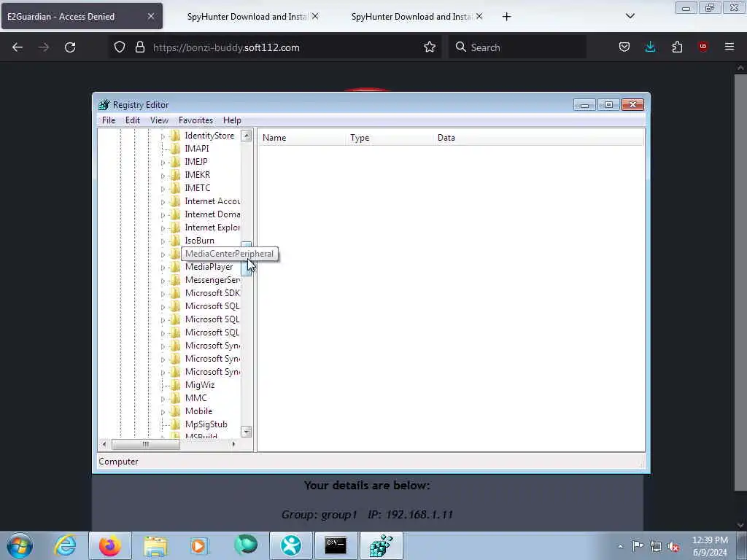Click the Firefox search box

coord(517,47)
